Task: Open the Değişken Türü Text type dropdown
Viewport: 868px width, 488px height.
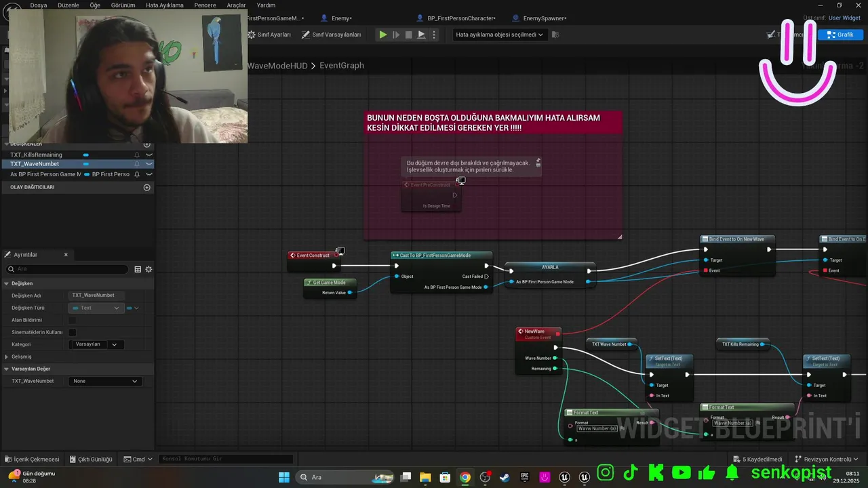Action: (96, 308)
